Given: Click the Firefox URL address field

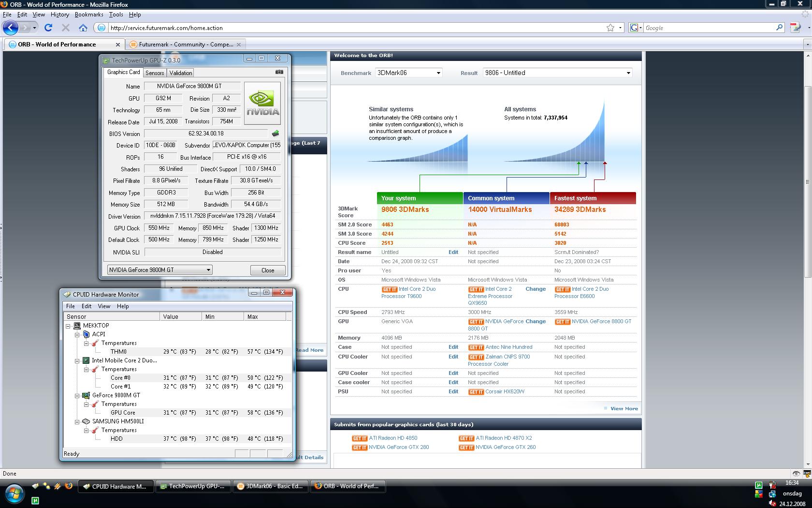Looking at the screenshot, I should 357,28.
